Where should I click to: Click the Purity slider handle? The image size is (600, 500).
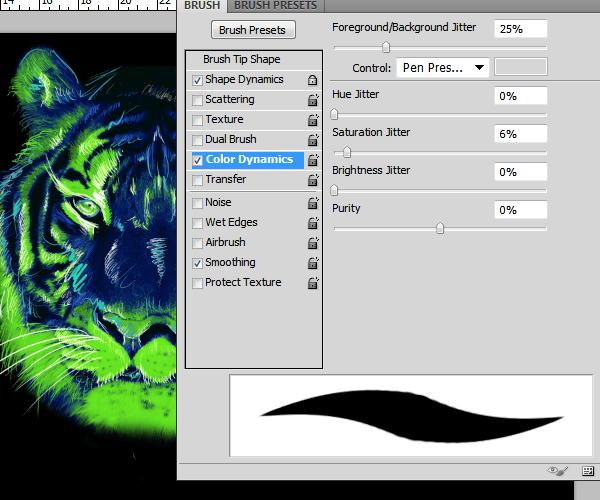click(440, 228)
